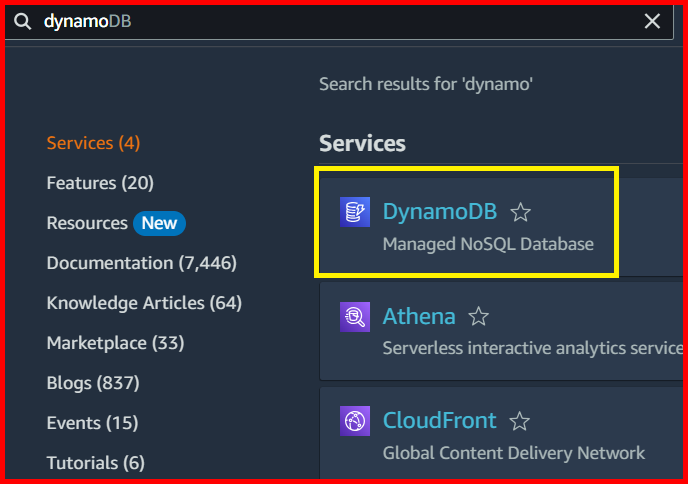Open the DynamoDB service link

440,212
